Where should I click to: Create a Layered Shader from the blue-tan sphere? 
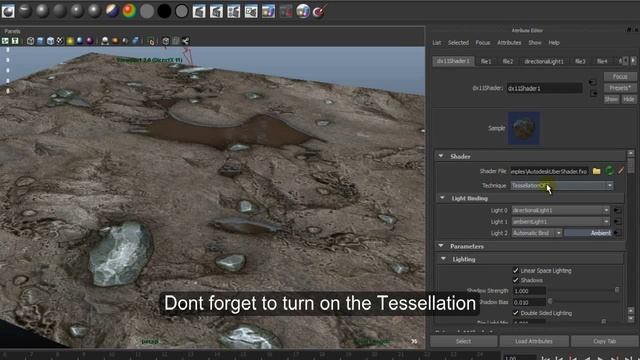coord(112,11)
